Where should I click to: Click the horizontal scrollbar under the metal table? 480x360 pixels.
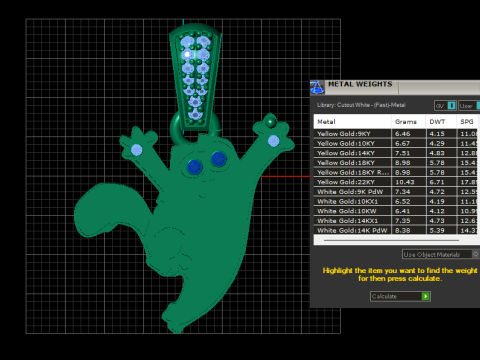tap(391, 240)
